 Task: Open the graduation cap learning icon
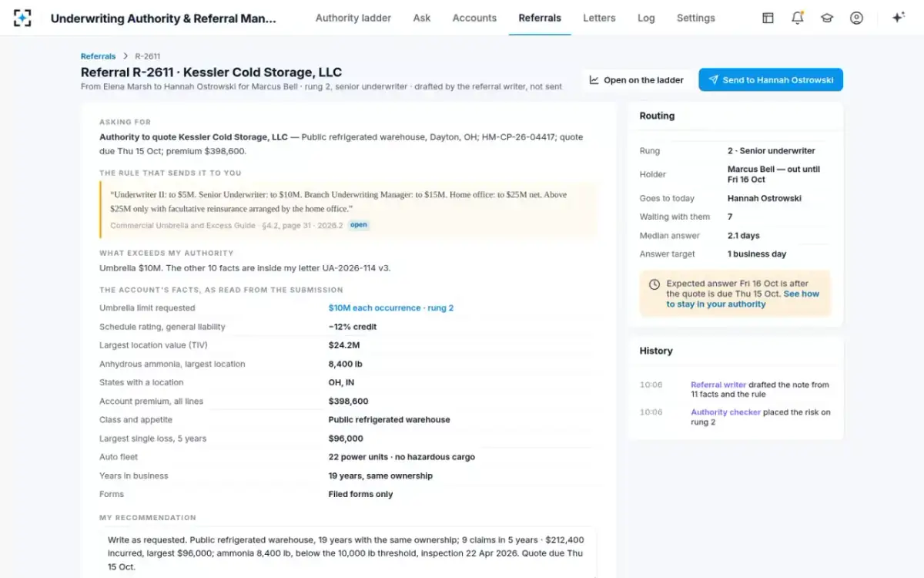pos(827,18)
